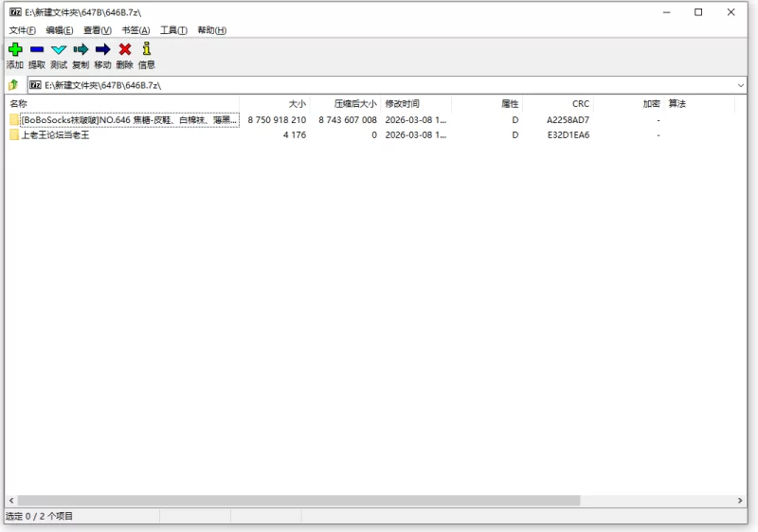758x532 pixels.
Task: Click the horizontal scrollbar right arrow
Action: pos(741,500)
